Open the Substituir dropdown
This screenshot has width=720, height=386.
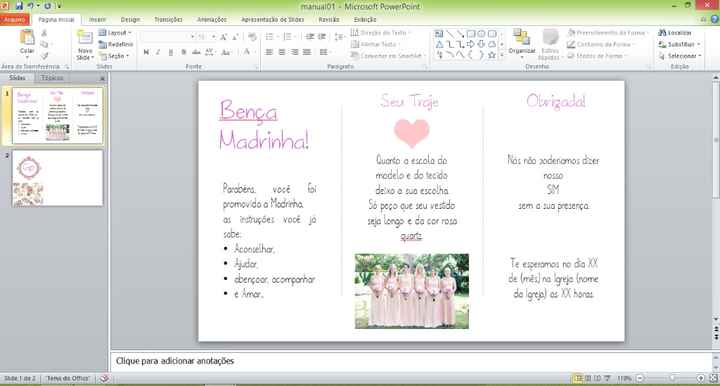(x=679, y=45)
